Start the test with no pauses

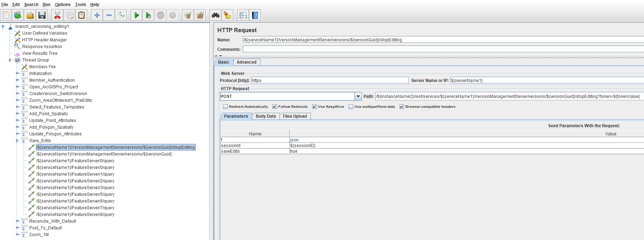(x=149, y=15)
